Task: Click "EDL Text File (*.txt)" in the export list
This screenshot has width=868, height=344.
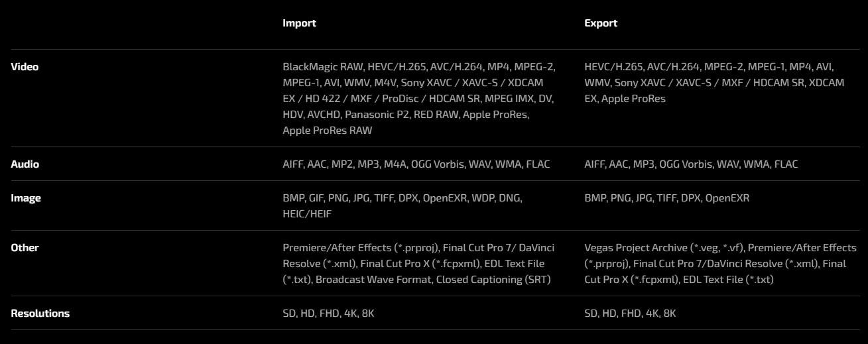Action: point(727,280)
